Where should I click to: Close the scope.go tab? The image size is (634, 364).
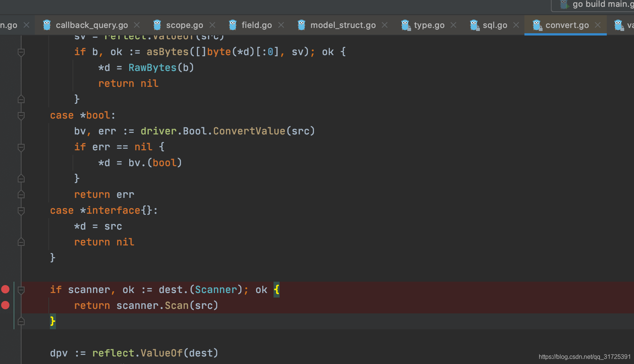point(212,25)
